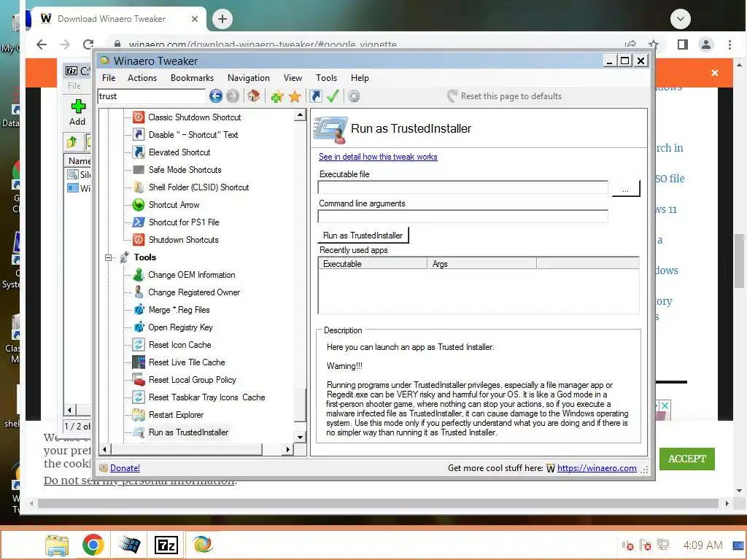747x560 pixels.
Task: Bookmark page with Chrome star icon
Action: pos(654,44)
